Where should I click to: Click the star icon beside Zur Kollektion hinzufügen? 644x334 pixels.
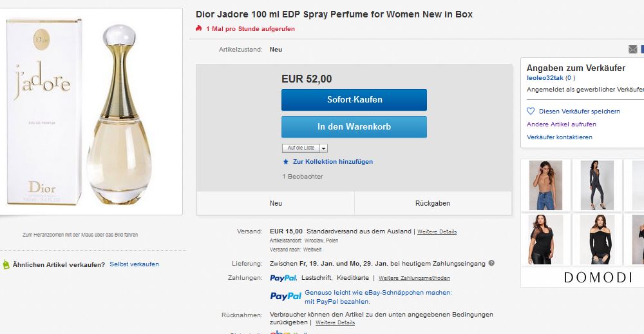286,162
